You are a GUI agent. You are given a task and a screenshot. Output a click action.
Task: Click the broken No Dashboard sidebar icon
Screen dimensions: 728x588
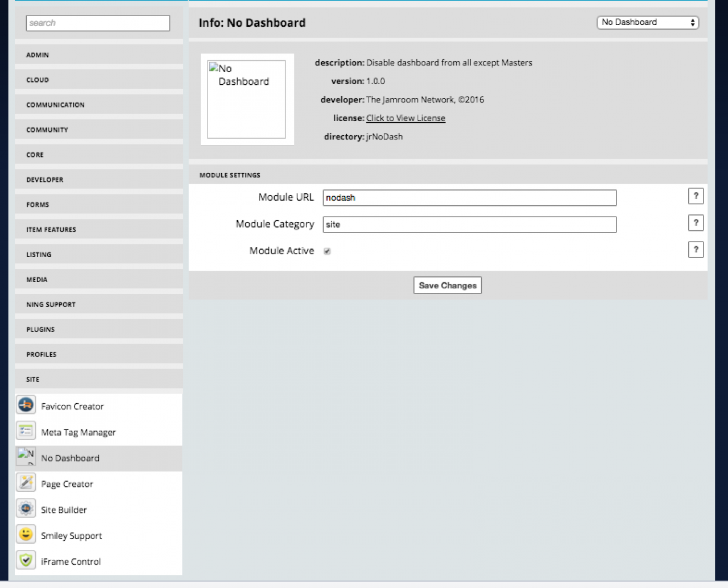click(x=26, y=457)
